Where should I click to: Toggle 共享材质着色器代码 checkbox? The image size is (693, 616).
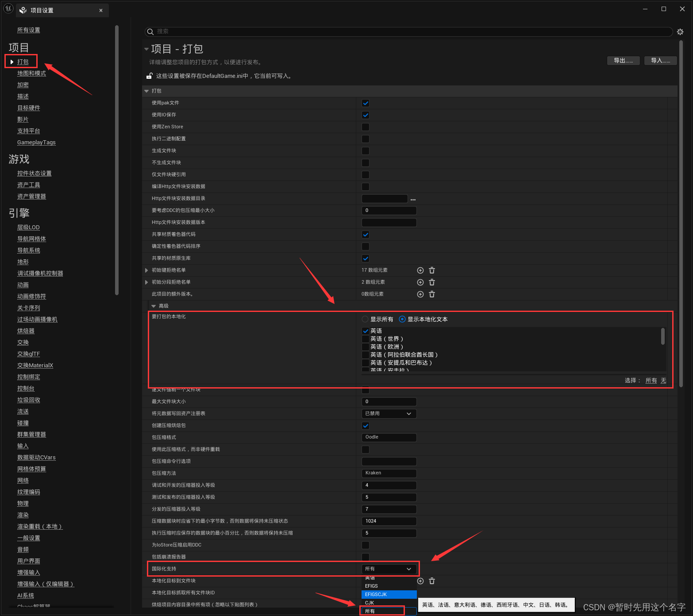pos(366,235)
